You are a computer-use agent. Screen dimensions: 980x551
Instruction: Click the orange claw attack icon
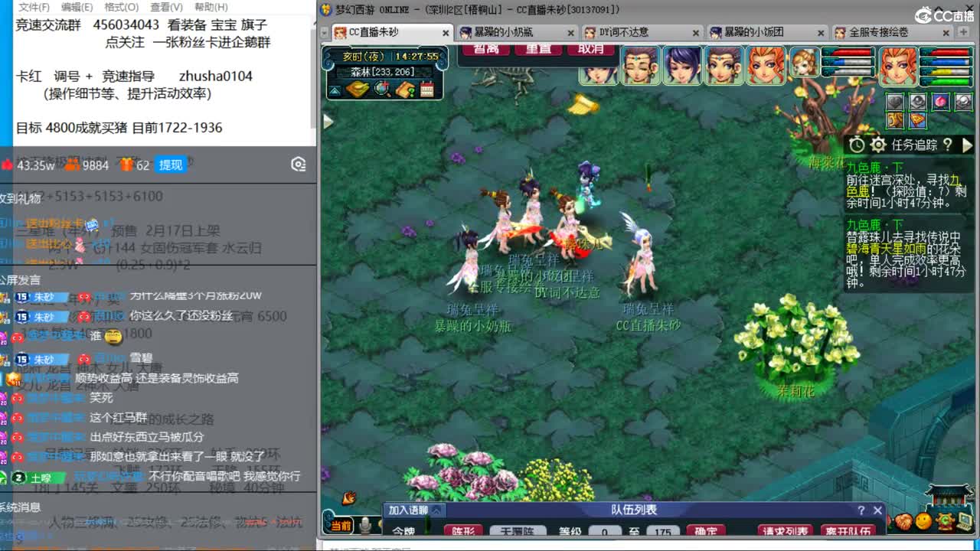tap(349, 497)
